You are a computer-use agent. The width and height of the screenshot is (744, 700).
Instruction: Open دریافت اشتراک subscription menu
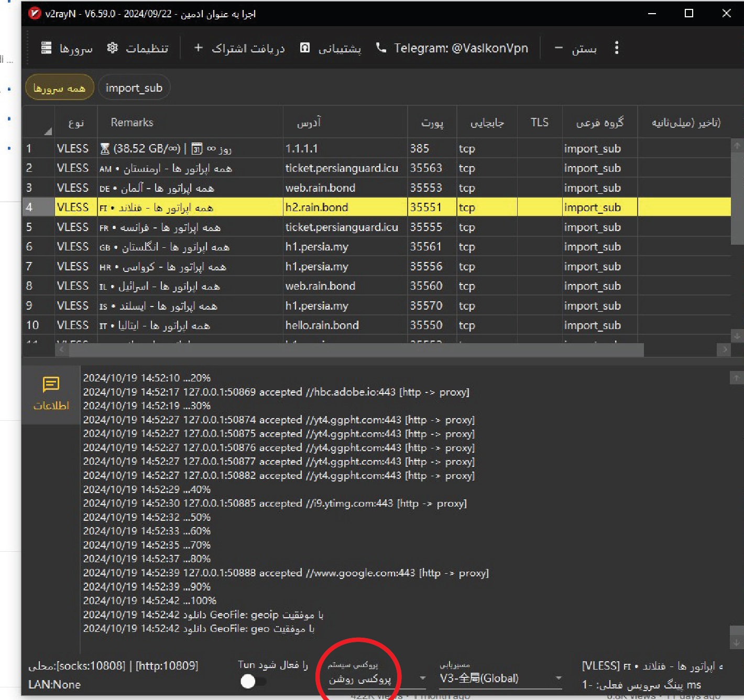tap(239, 48)
